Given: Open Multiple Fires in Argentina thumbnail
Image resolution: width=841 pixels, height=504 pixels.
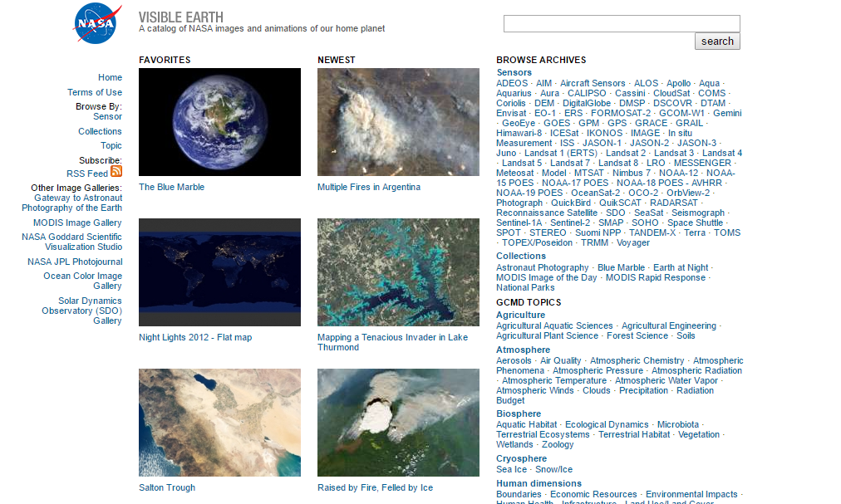Looking at the screenshot, I should [x=399, y=122].
